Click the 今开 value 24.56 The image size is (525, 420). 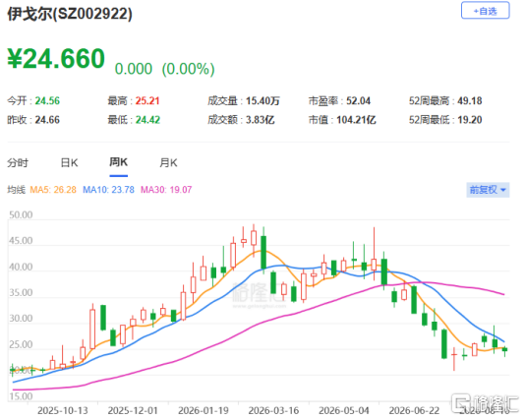(47, 100)
